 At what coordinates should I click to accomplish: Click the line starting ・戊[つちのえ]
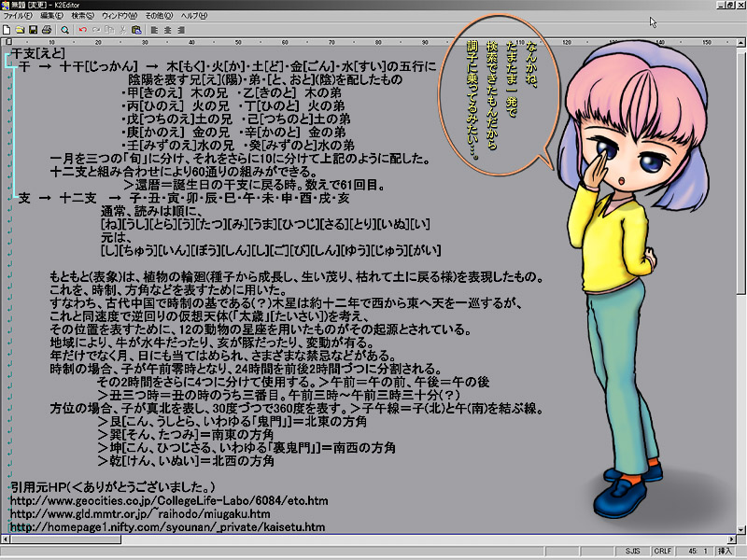pyautogui.click(x=235, y=119)
